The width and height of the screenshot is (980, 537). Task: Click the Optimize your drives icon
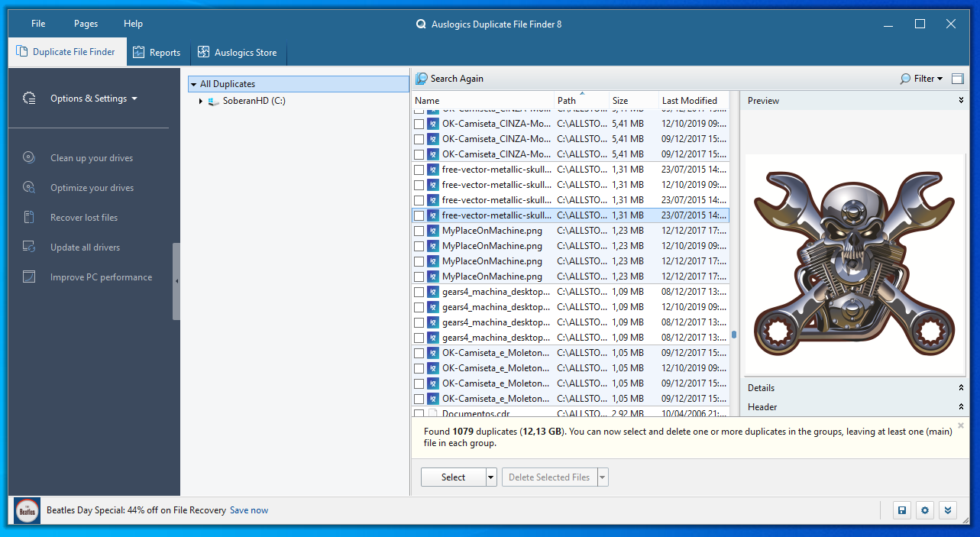click(x=29, y=187)
